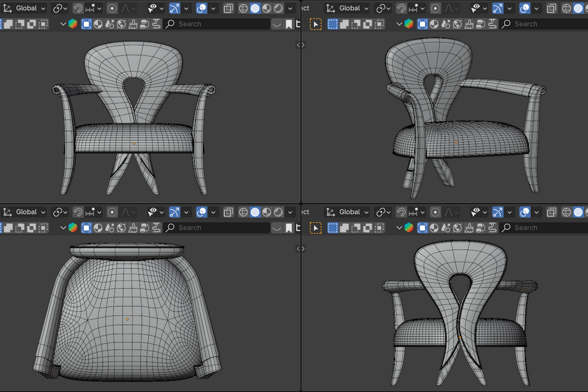Expand overlays options arrow in top-right viewport
The width and height of the screenshot is (588, 392).
537,9
